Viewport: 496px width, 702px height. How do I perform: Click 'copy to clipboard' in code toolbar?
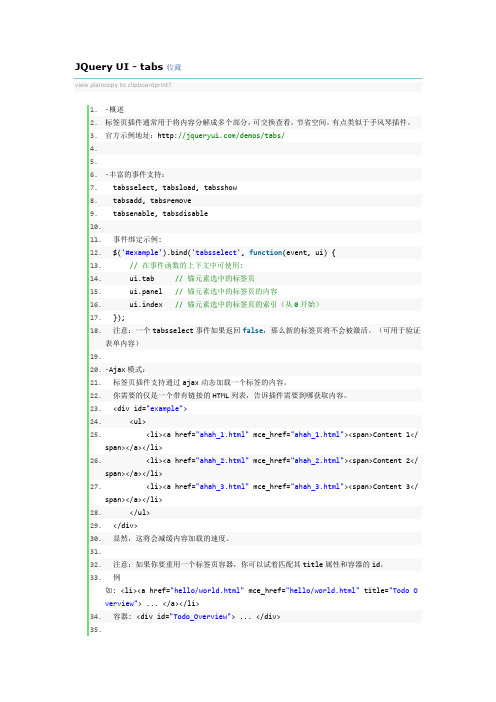123,85
